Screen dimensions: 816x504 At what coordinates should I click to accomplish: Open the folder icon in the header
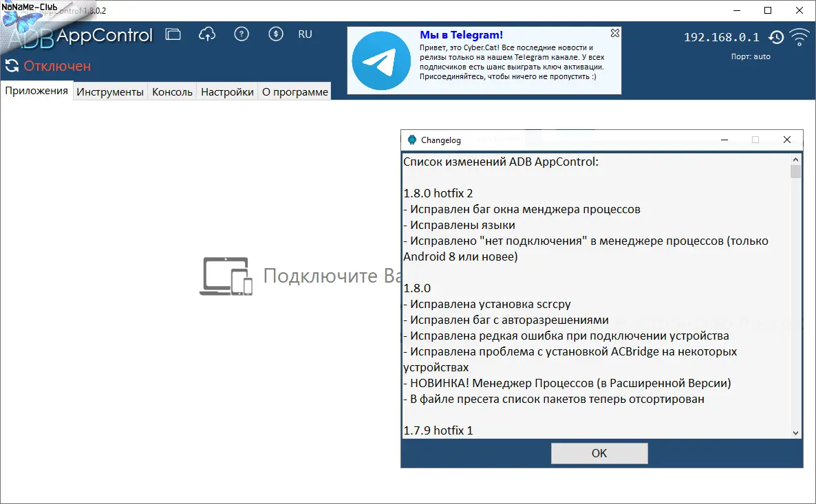[173, 34]
